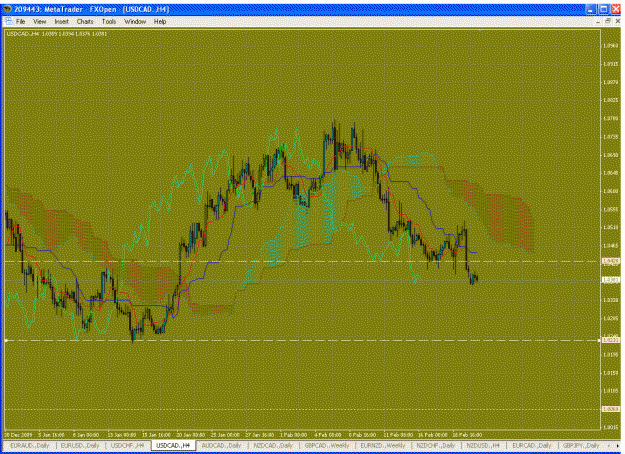Open the View menu
625x454 pixels.
[x=39, y=22]
